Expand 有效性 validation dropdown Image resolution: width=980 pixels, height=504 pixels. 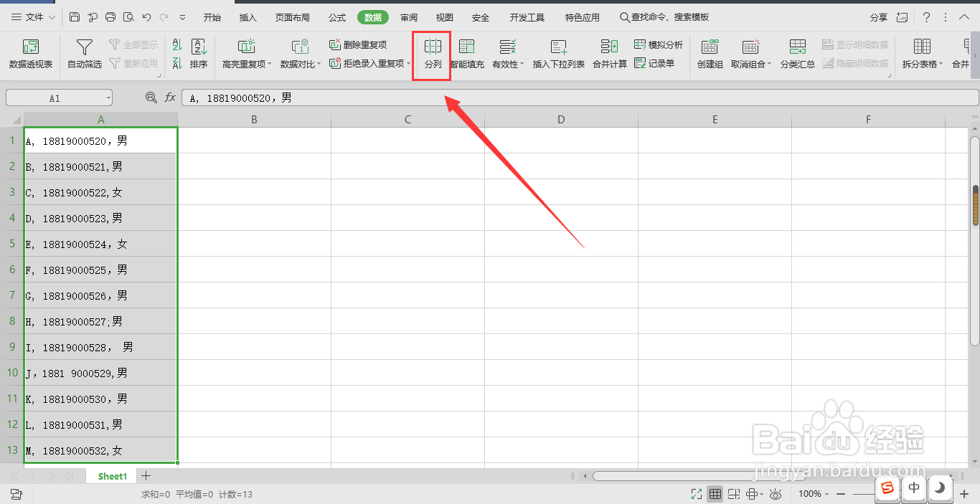[x=522, y=65]
